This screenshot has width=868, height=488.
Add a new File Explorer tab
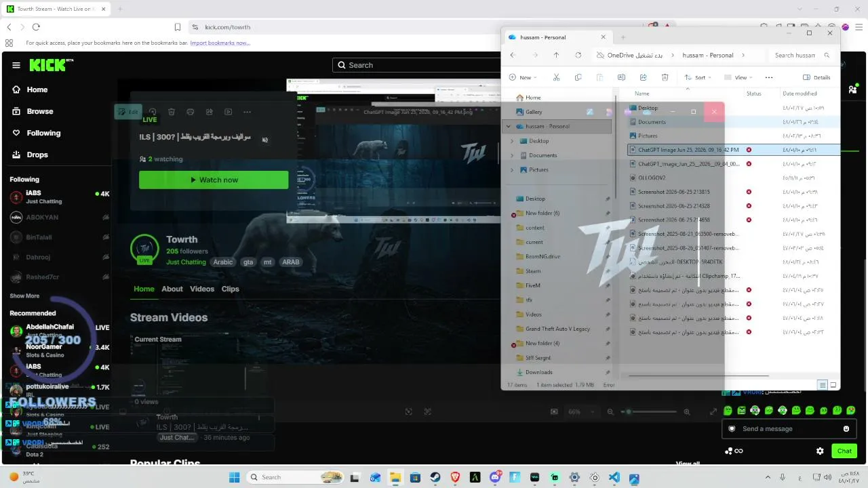click(x=623, y=37)
